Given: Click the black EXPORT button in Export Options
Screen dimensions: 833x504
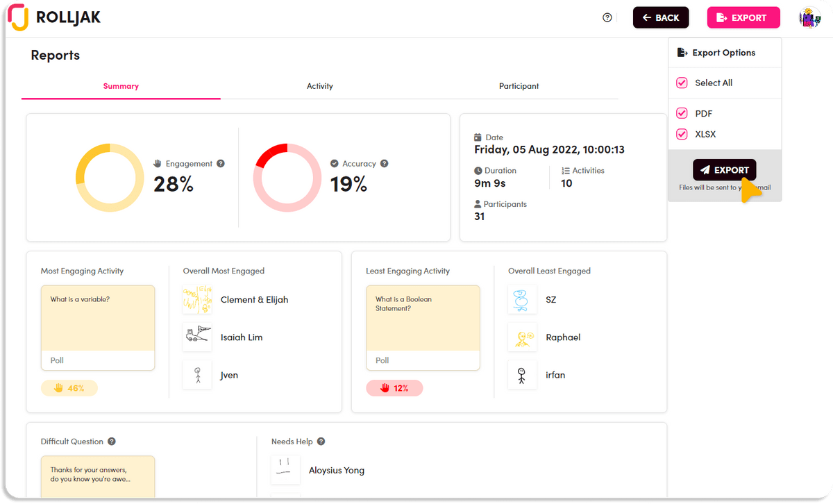Looking at the screenshot, I should pyautogui.click(x=724, y=170).
